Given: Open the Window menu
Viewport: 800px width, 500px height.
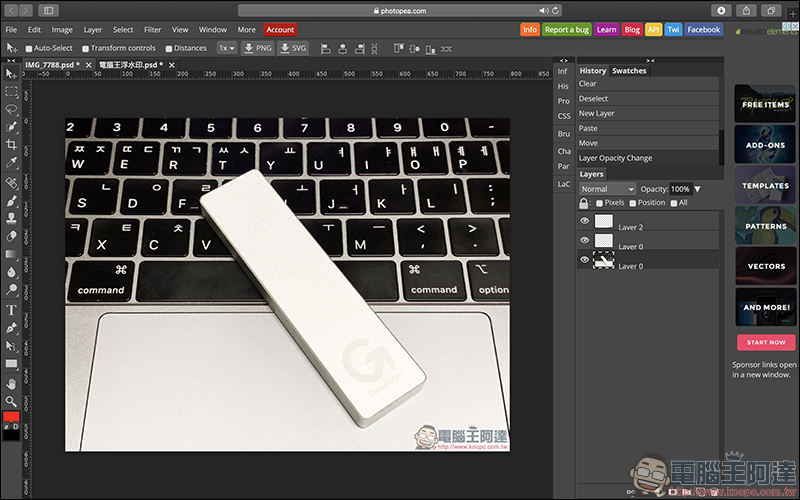Looking at the screenshot, I should [x=213, y=30].
